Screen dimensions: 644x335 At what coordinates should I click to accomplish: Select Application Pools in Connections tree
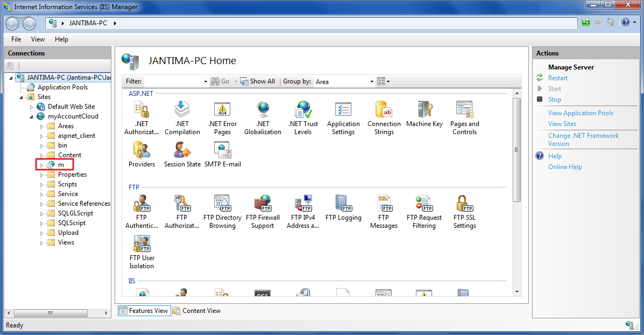click(62, 87)
